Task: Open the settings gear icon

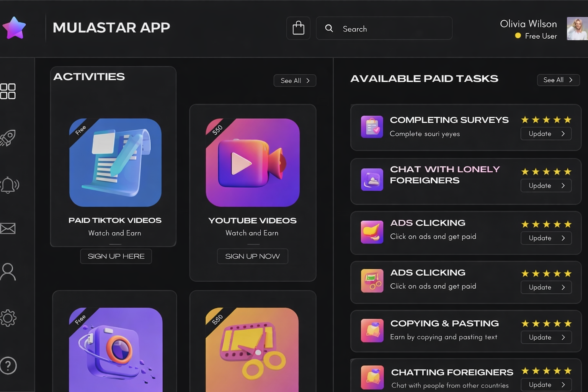Action: tap(8, 318)
